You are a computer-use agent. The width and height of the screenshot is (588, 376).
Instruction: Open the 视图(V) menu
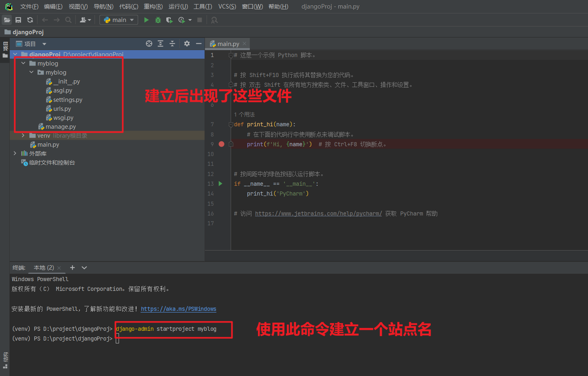click(x=78, y=7)
